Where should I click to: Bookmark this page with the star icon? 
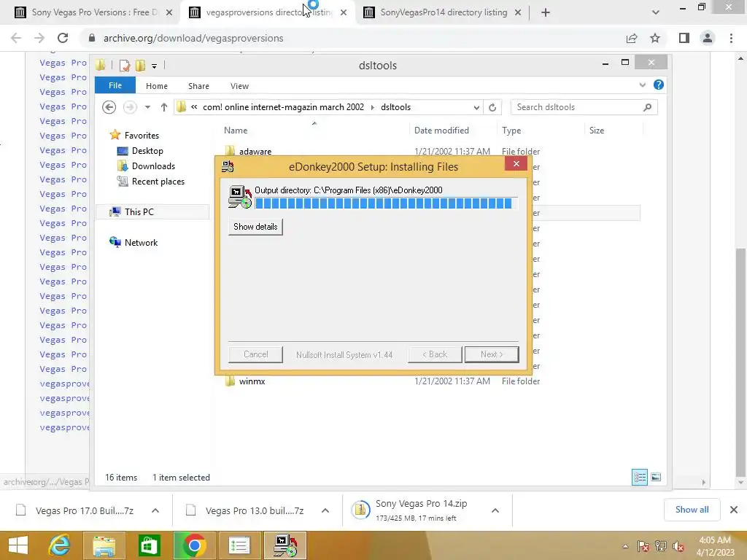click(655, 38)
